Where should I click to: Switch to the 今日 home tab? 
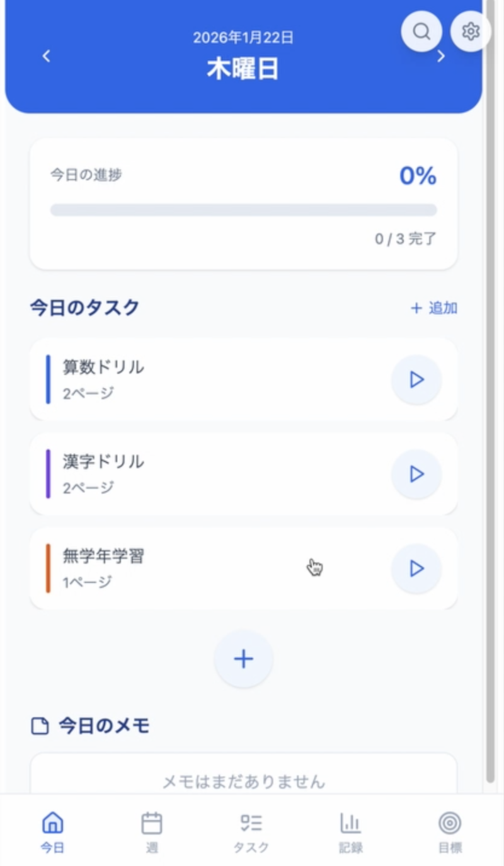coord(52,832)
